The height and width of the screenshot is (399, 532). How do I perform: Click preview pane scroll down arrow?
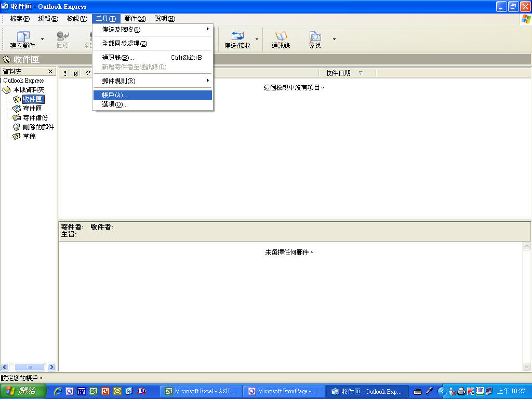coord(527,366)
